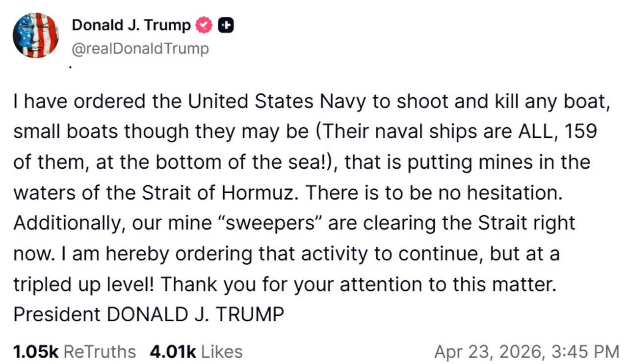Click the red verified checkmark badge

click(204, 25)
